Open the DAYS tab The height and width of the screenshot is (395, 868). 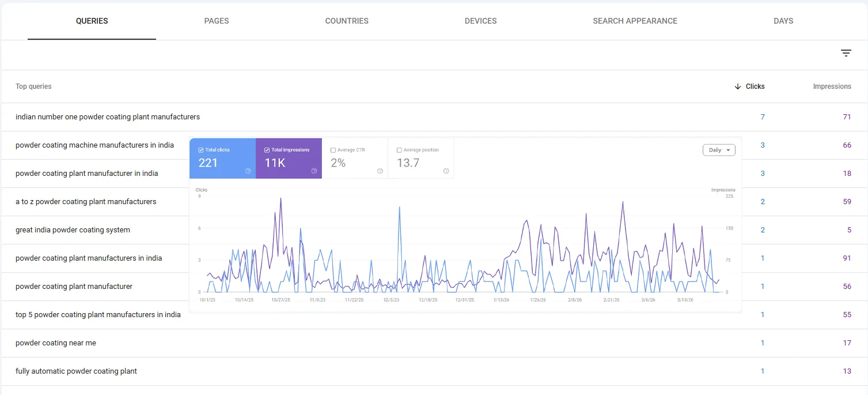coord(783,21)
